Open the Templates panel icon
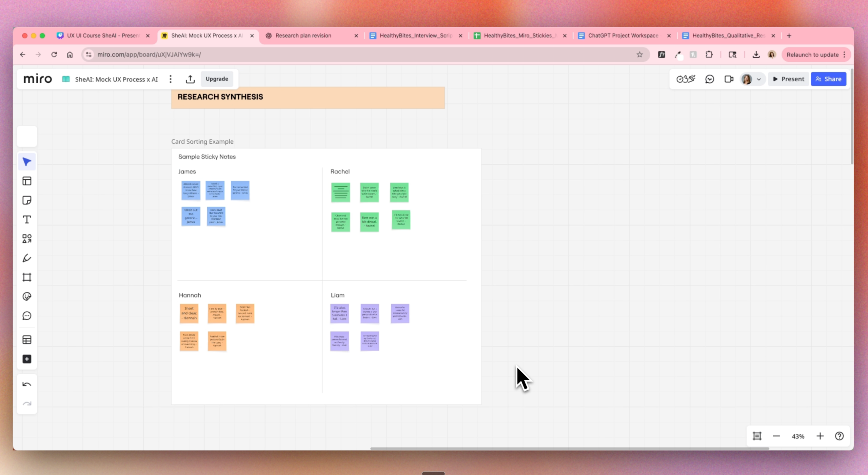 click(27, 181)
